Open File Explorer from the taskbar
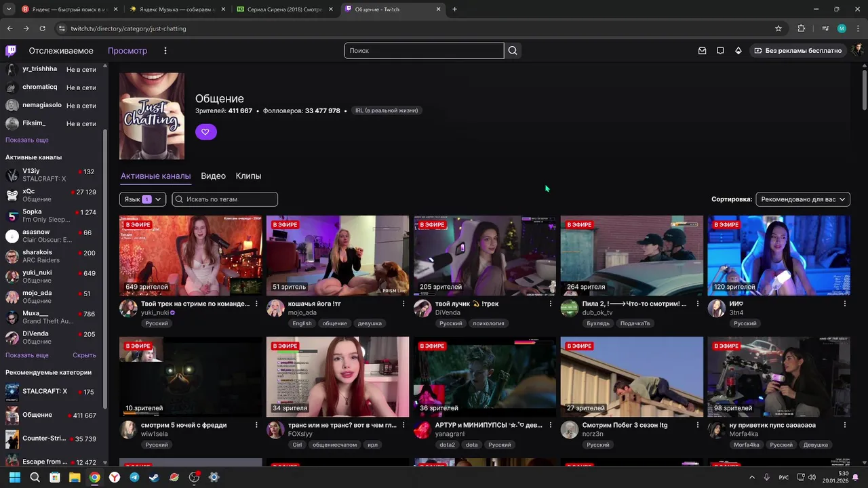Screen dimensions: 868x488 click(x=75, y=477)
